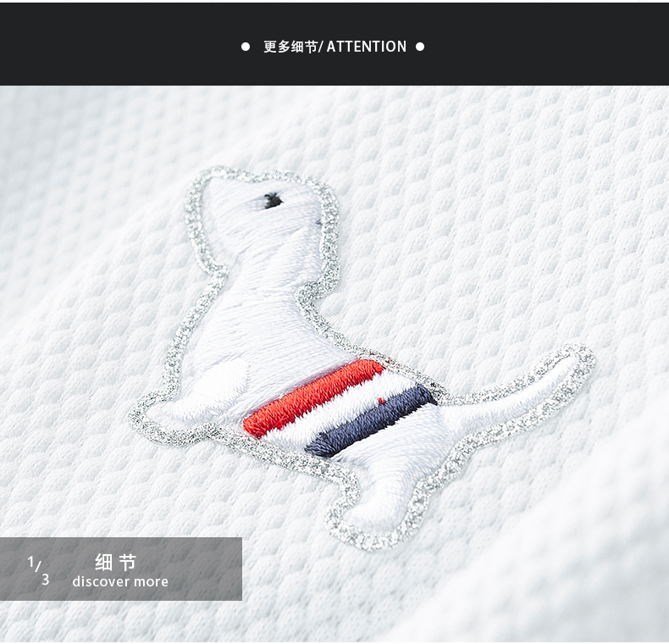Click the 1/3 page indicator

click(x=38, y=570)
